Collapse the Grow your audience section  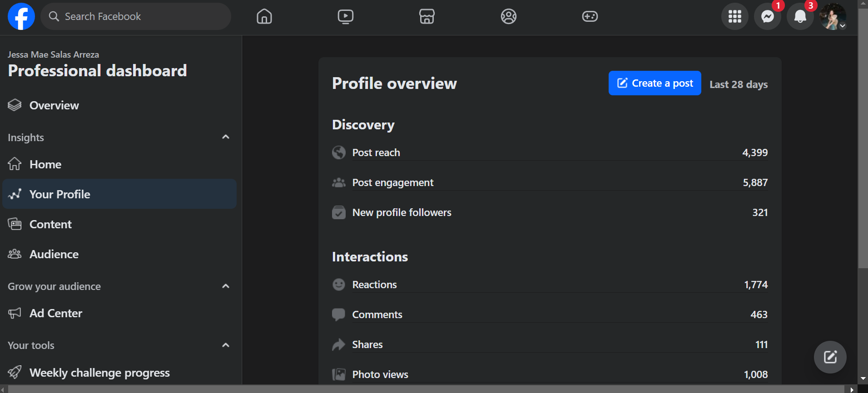point(226,286)
